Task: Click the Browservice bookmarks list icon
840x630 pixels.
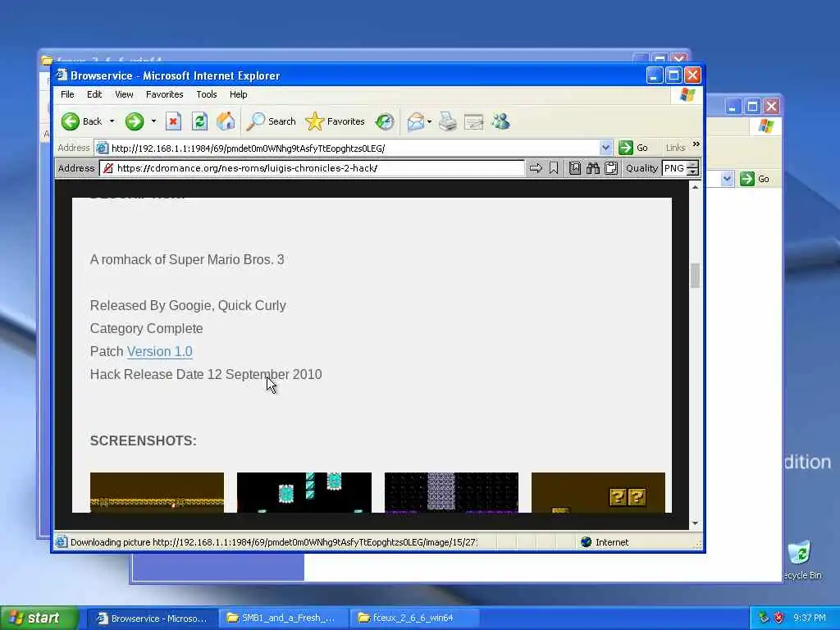Action: pos(575,168)
